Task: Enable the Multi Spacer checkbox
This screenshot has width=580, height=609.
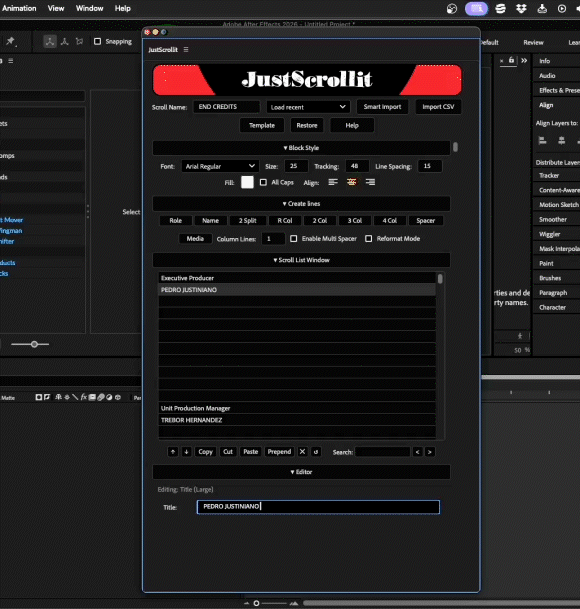Action: pyautogui.click(x=294, y=238)
